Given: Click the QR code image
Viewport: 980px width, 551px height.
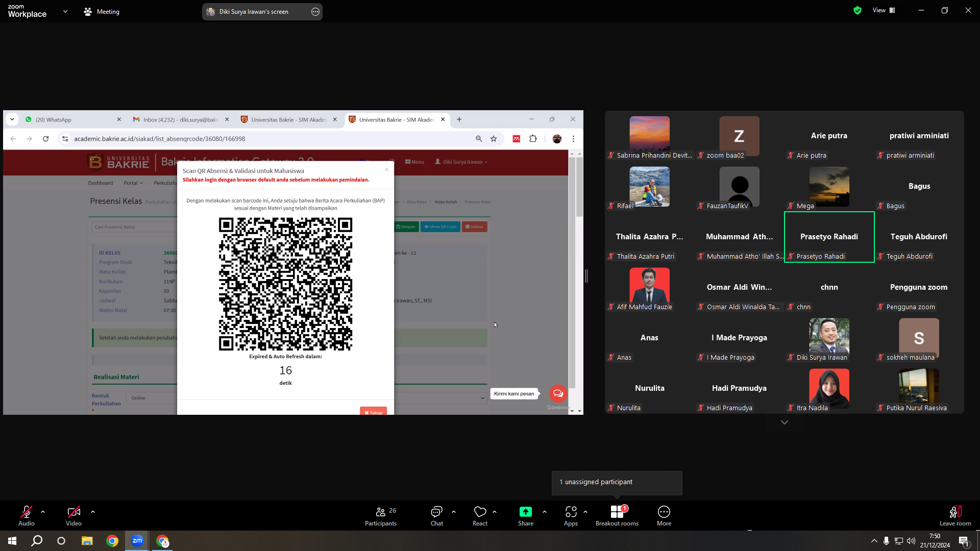Looking at the screenshot, I should click(285, 284).
